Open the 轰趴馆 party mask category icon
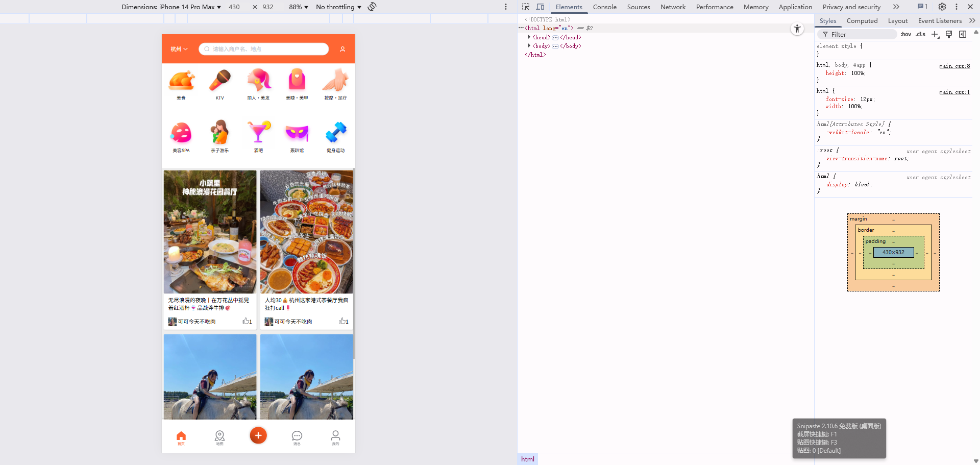This screenshot has width=980, height=465. (x=297, y=133)
